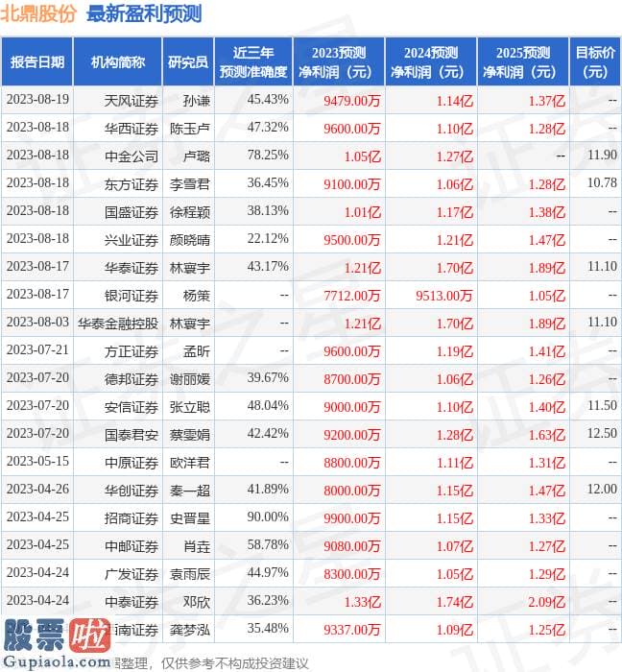
Task: Click the 华泰金融控股 institution cell
Action: pyautogui.click(x=118, y=324)
